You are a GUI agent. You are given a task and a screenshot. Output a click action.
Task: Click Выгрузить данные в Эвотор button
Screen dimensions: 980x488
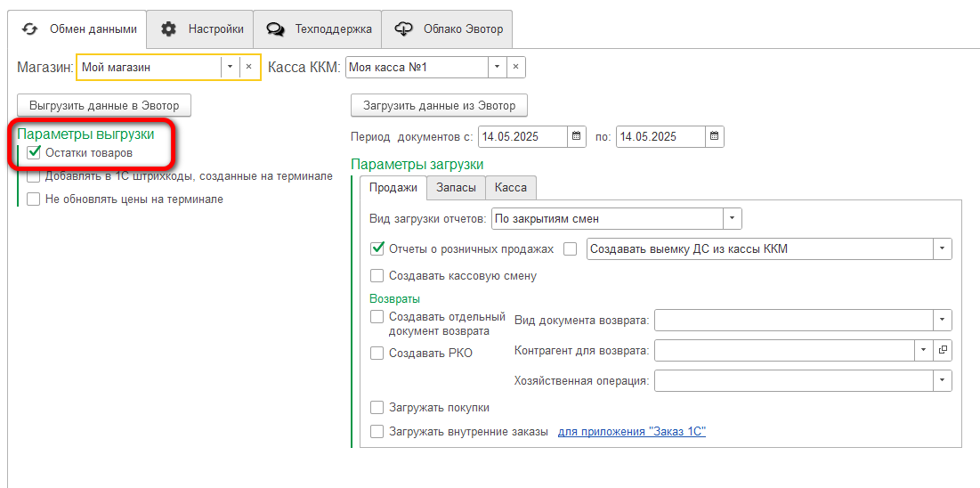104,106
